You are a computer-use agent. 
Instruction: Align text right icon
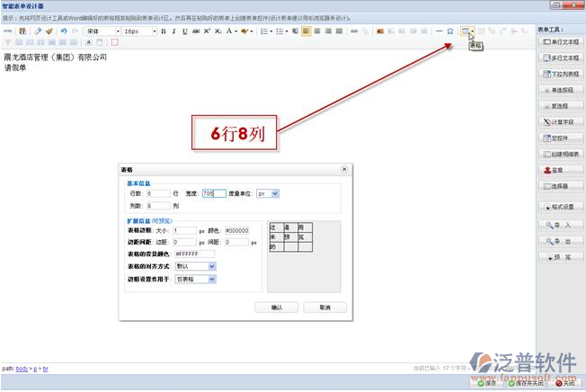coord(328,31)
